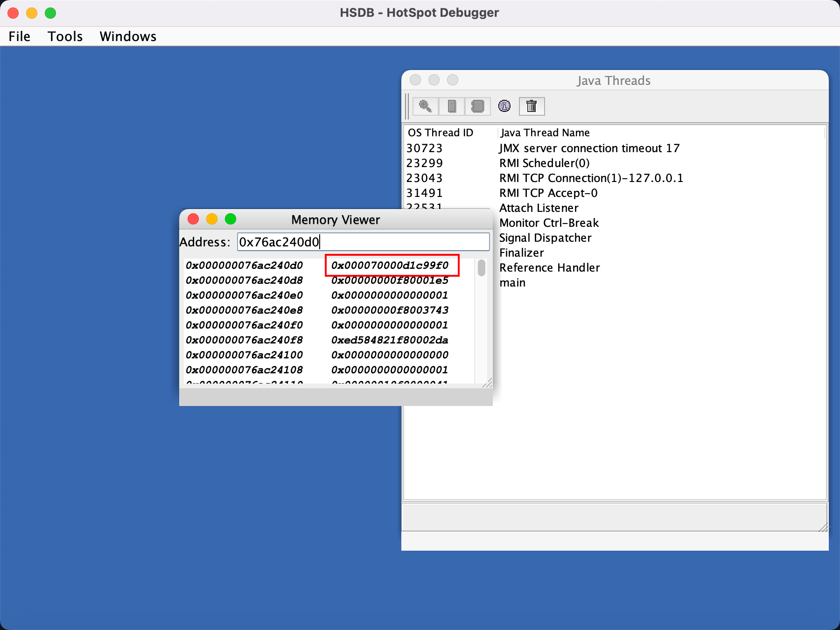Click memory value 0x0000000000000000
Viewport: 840px width, 630px height.
click(390, 355)
